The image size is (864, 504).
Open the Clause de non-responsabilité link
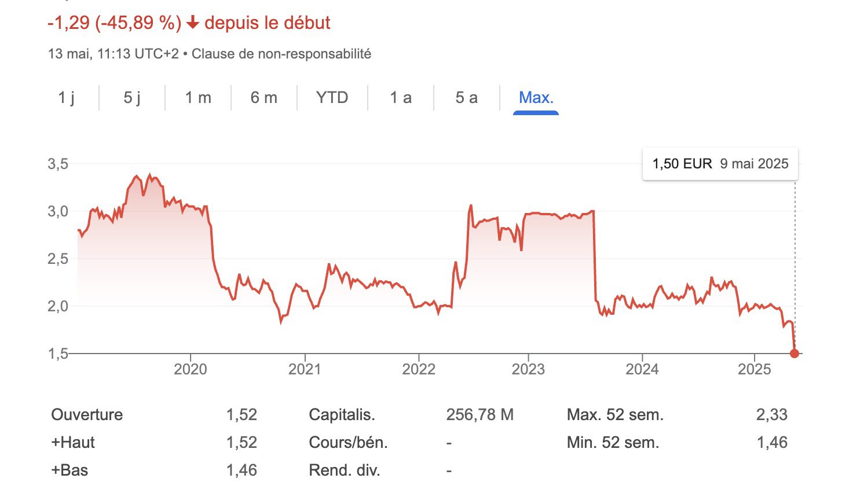[281, 54]
